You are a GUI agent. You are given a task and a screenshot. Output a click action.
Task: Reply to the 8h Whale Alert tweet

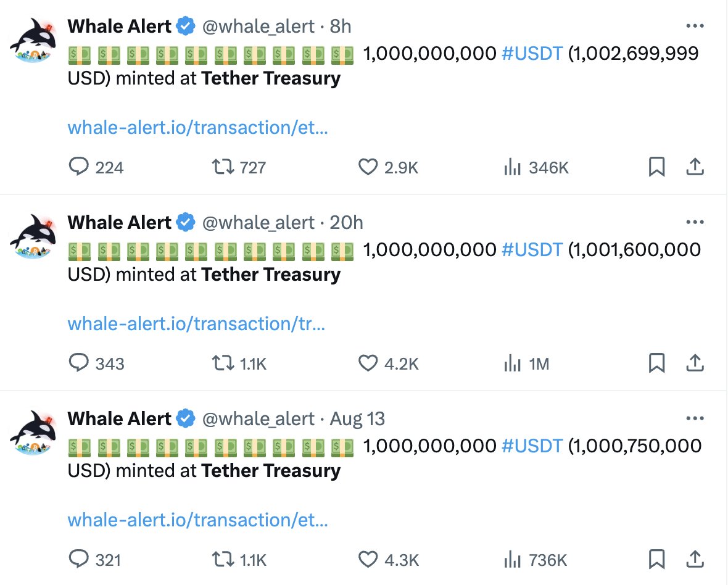pyautogui.click(x=78, y=167)
